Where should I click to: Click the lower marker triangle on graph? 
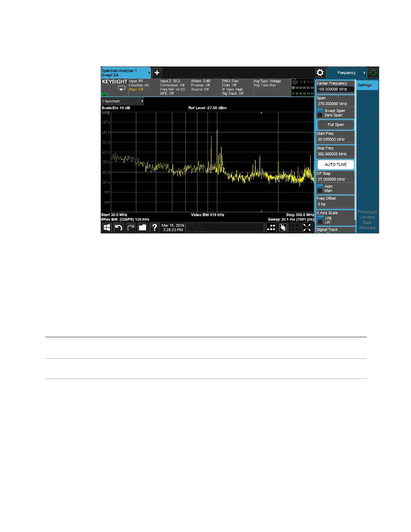pyautogui.click(x=261, y=211)
